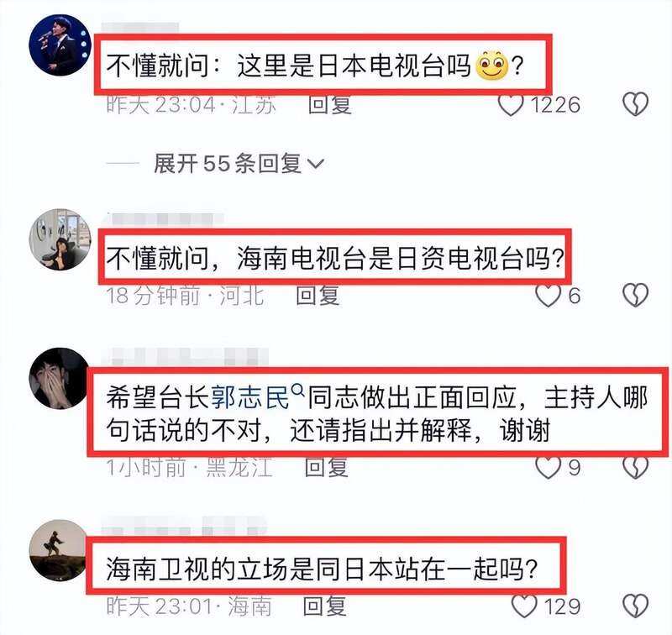Dislike the Japan TV station question comment
This screenshot has height=635, width=672.
[x=635, y=104]
